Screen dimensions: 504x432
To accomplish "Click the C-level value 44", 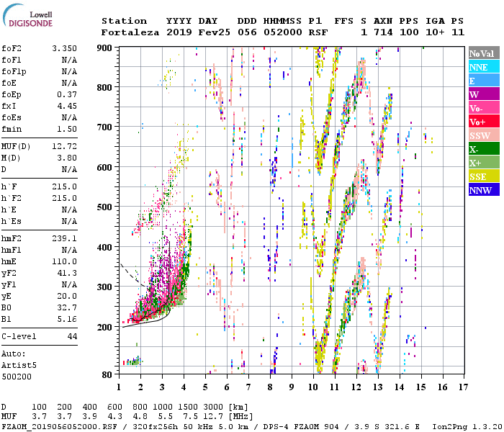I will 72,336.
